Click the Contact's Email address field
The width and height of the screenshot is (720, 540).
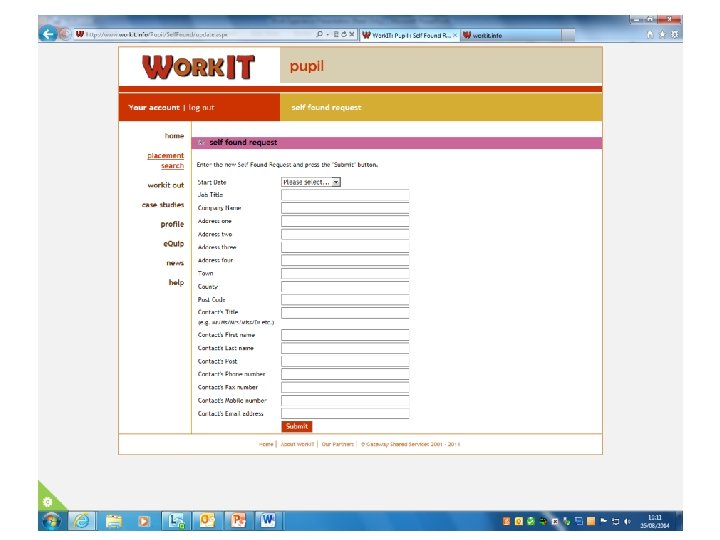click(x=345, y=413)
